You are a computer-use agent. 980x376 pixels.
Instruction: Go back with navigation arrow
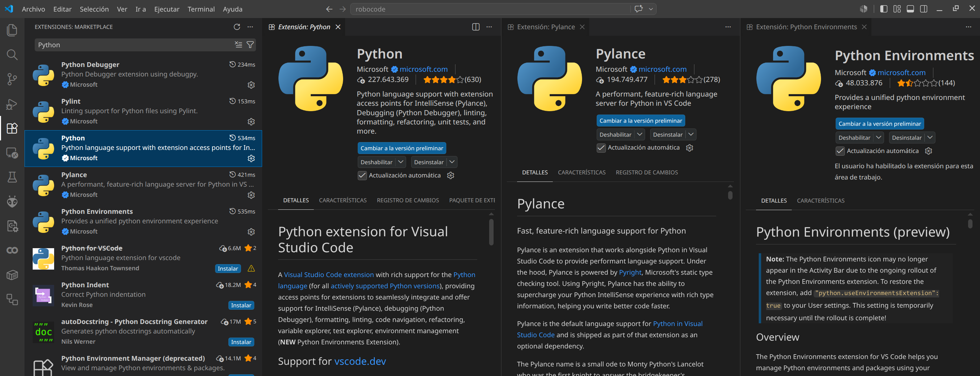pyautogui.click(x=329, y=9)
